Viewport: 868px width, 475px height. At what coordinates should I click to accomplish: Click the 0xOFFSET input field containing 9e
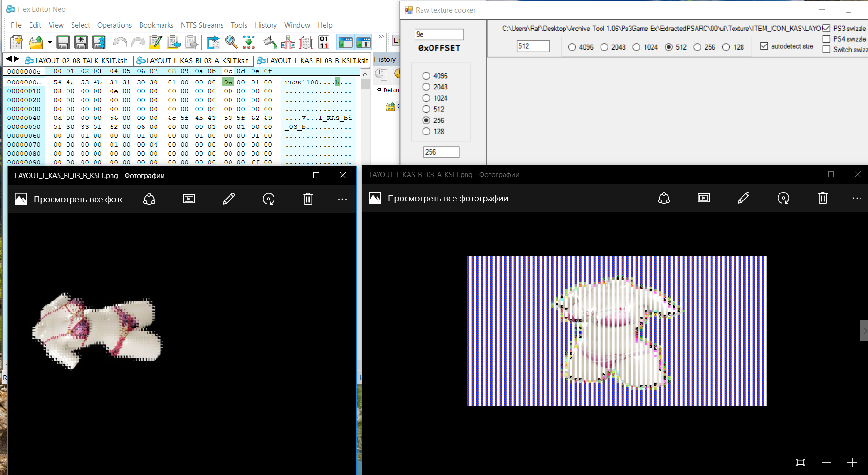439,34
